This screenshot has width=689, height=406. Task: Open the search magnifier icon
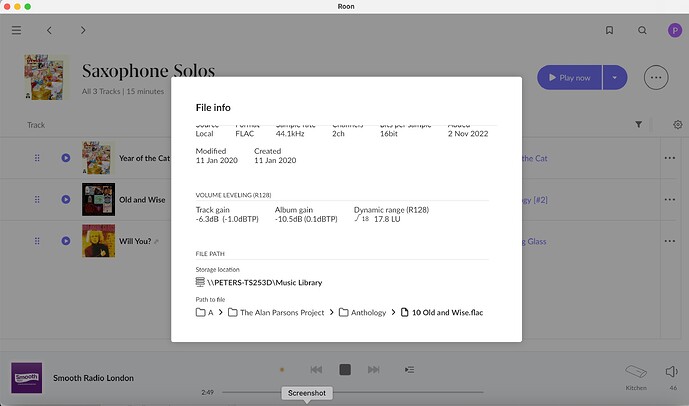coord(642,30)
